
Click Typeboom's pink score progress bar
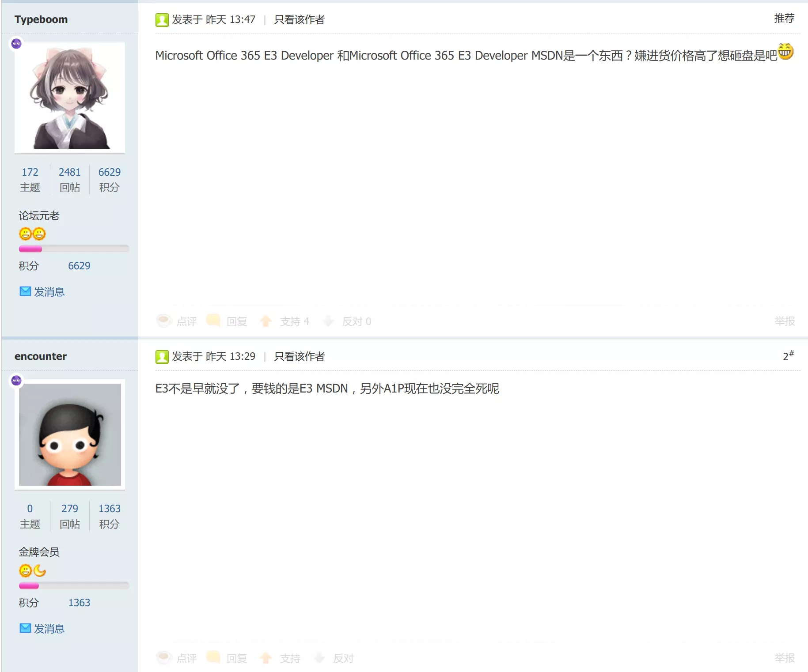click(x=74, y=249)
